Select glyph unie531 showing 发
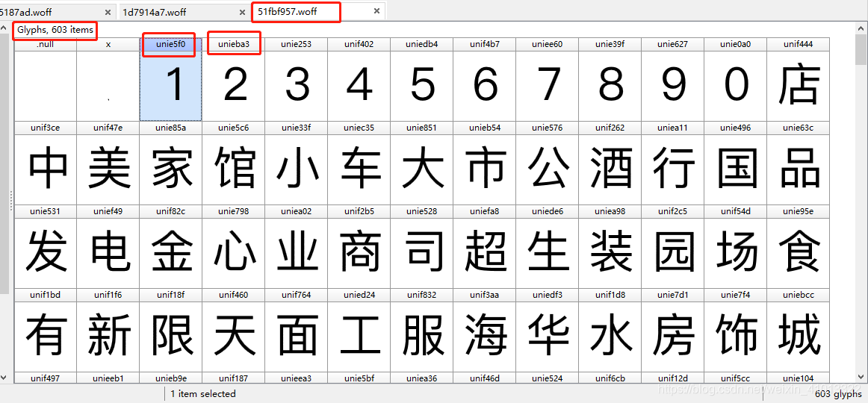 46,246
